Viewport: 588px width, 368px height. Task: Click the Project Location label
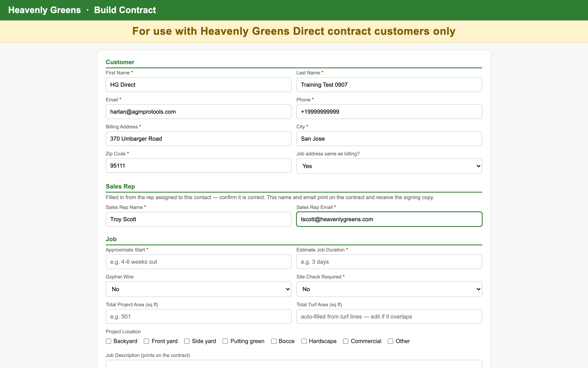(x=123, y=331)
